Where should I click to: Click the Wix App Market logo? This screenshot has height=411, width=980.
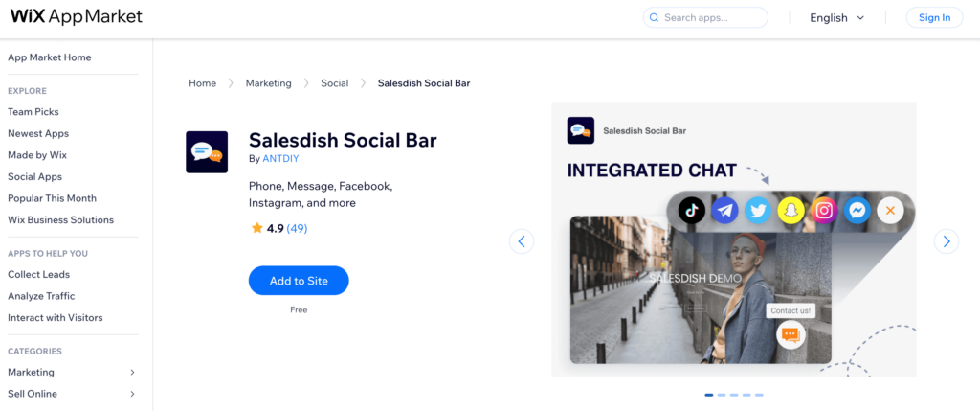click(77, 17)
